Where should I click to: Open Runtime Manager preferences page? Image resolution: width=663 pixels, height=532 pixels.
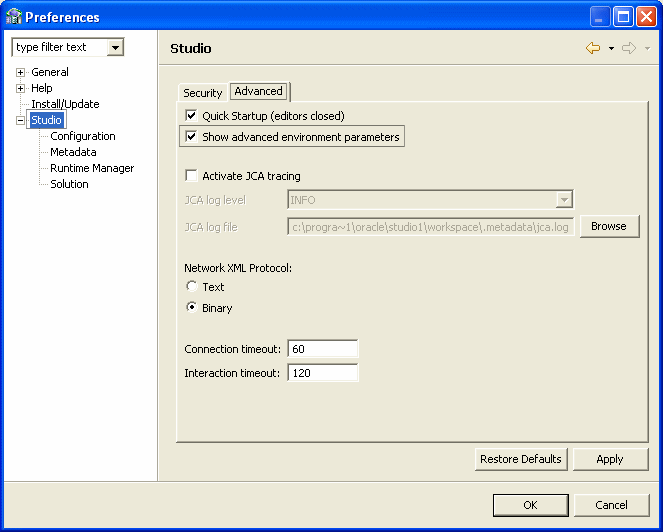pyautogui.click(x=92, y=168)
